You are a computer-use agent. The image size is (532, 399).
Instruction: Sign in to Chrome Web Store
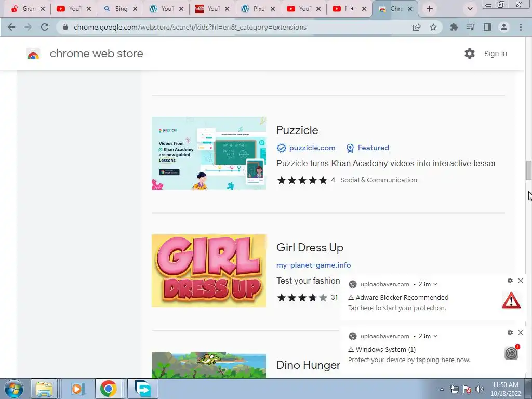click(x=495, y=54)
